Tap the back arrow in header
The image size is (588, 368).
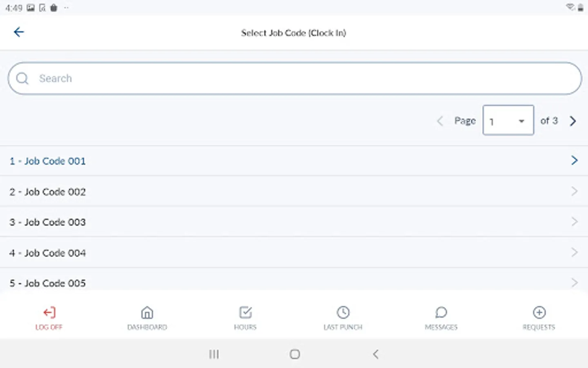pos(19,32)
